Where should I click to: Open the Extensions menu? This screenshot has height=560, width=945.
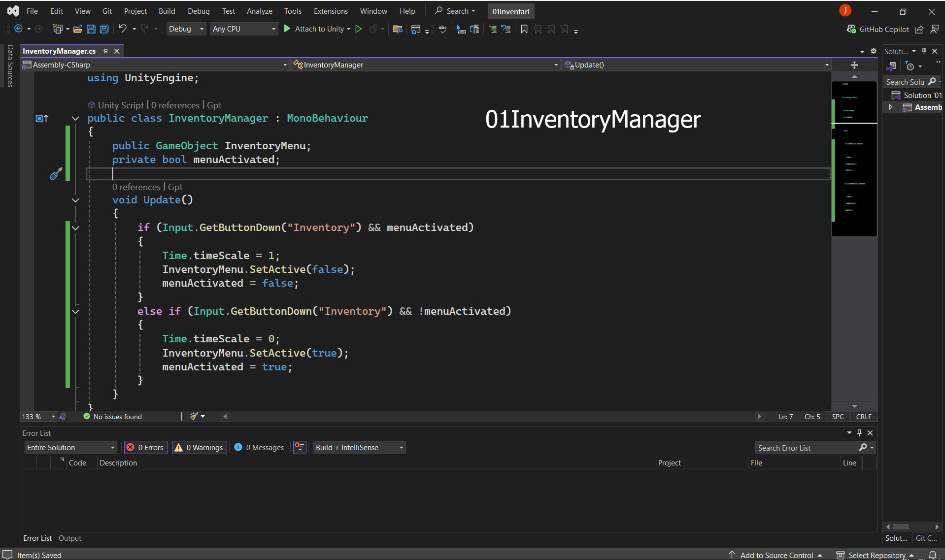(x=331, y=11)
